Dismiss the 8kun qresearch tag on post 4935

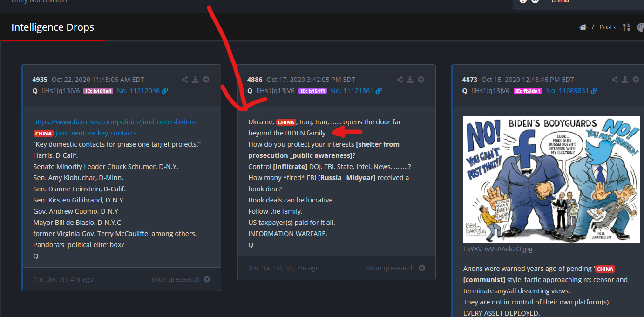point(207,279)
